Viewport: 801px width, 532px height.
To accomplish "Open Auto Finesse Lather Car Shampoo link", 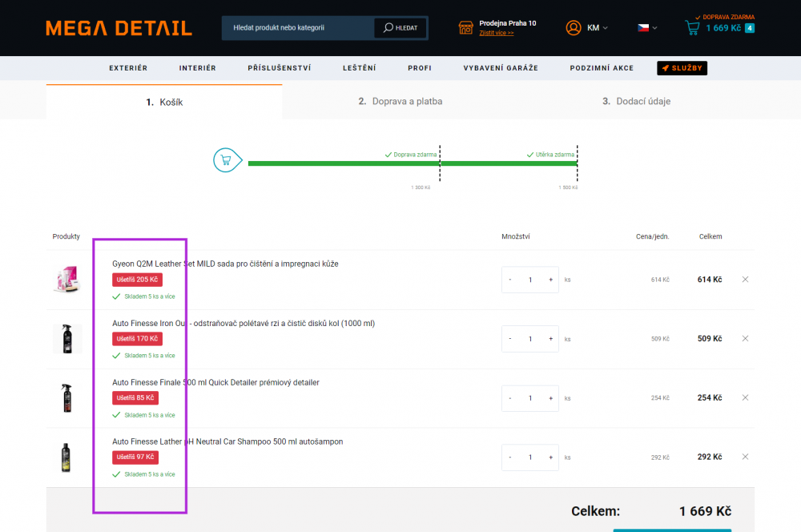I will (x=227, y=441).
